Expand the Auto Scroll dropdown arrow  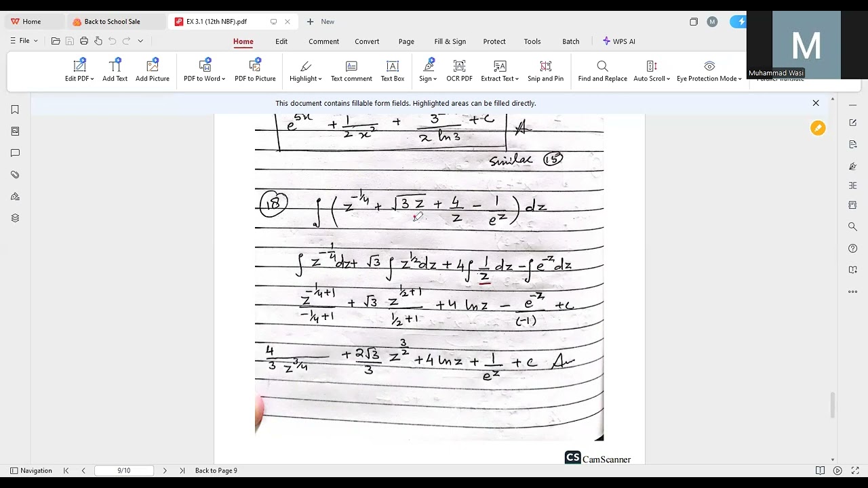[x=668, y=79]
